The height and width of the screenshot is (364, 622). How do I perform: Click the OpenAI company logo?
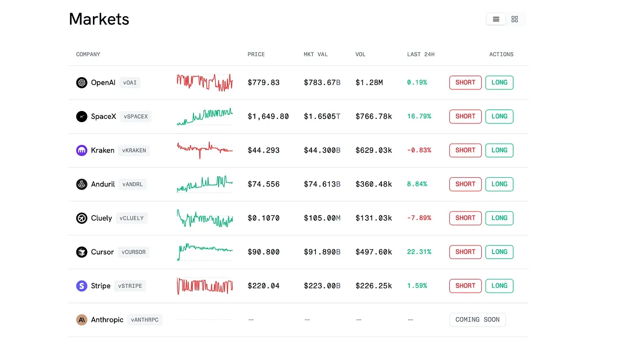click(82, 83)
